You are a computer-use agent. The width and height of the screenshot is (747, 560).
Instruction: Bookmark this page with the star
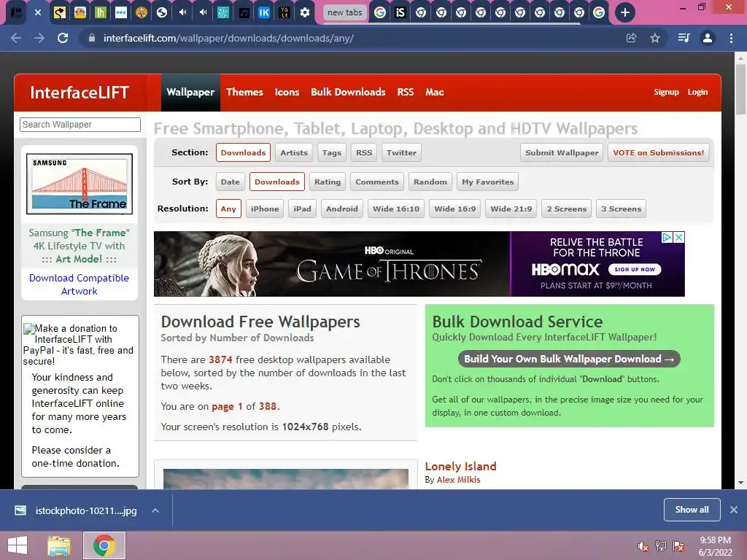click(655, 38)
